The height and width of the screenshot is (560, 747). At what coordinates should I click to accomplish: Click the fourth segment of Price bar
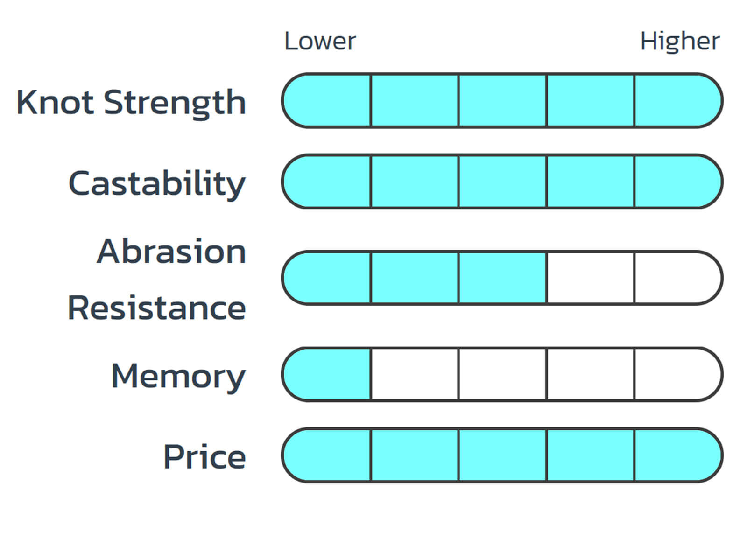tap(590, 455)
